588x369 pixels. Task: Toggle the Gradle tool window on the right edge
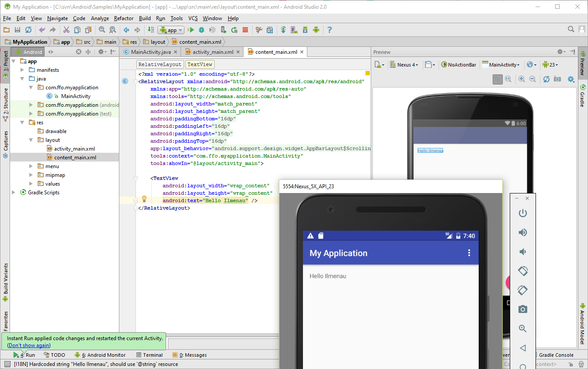(x=582, y=97)
